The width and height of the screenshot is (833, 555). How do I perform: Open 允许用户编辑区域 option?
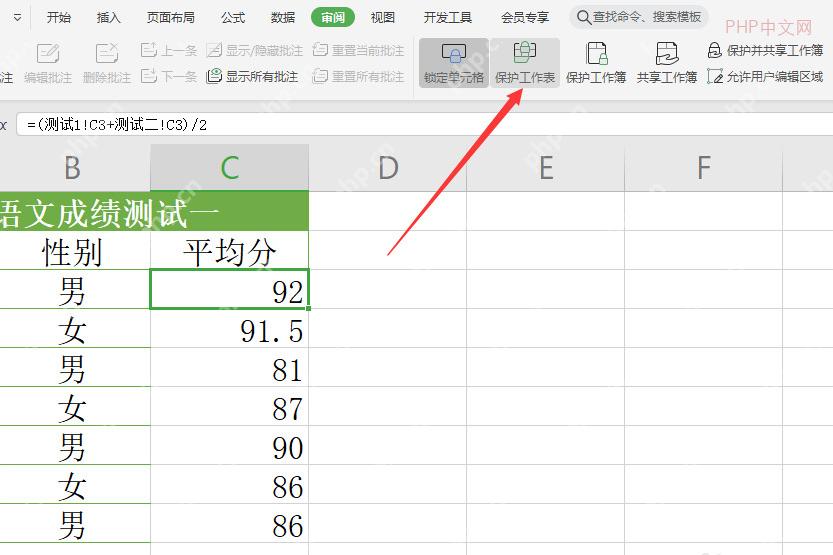point(766,76)
